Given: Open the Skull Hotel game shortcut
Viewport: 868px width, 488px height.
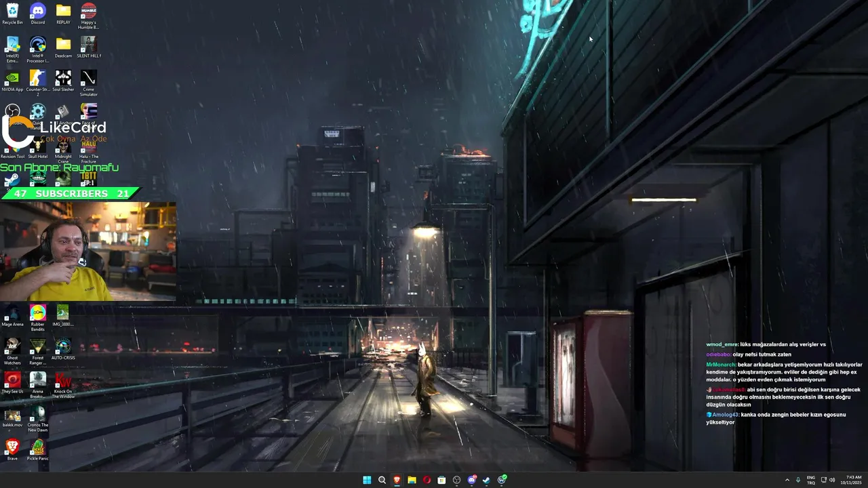Looking at the screenshot, I should [x=38, y=148].
